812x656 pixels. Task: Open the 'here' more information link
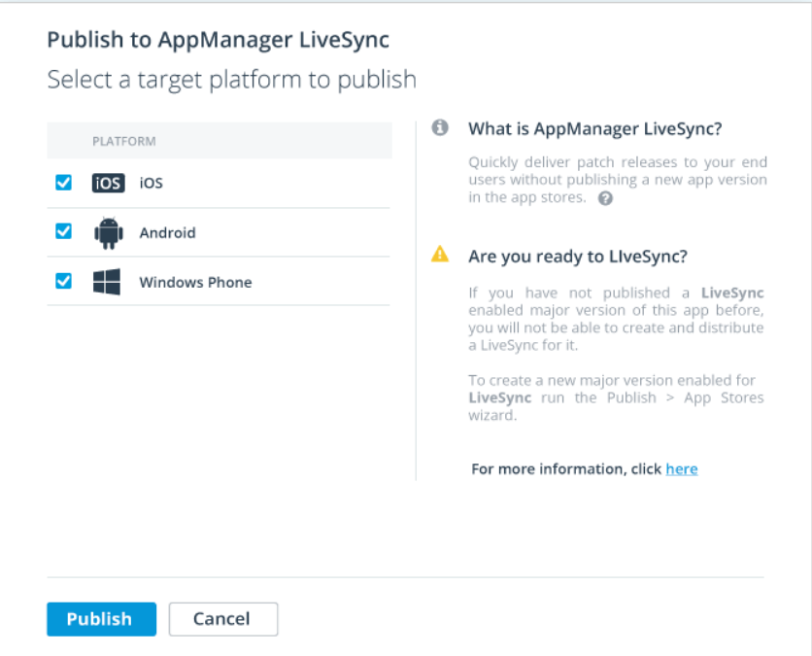click(682, 469)
